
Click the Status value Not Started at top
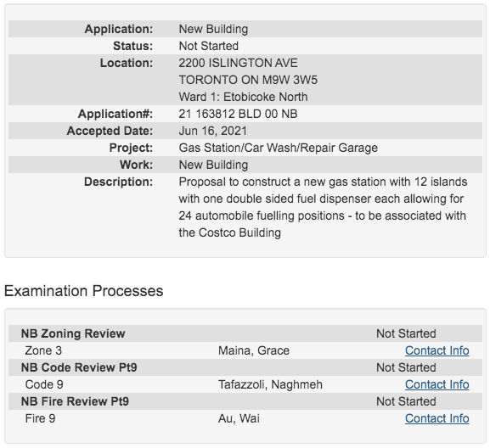coord(208,46)
